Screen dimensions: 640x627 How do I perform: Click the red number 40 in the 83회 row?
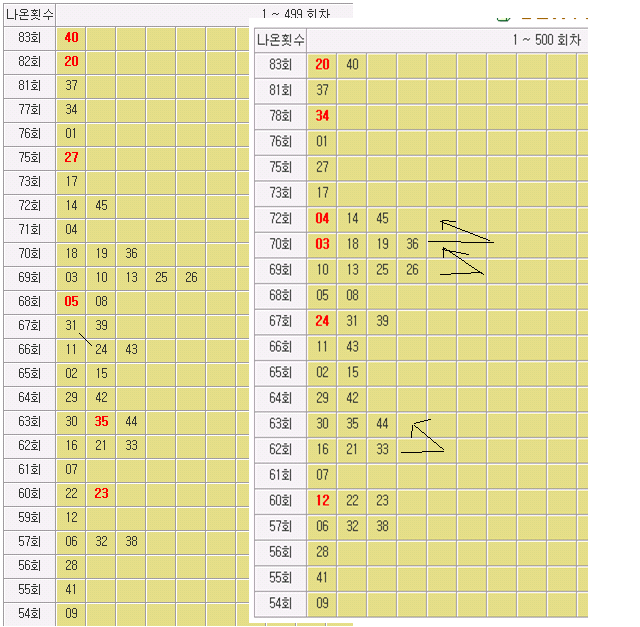(71, 37)
